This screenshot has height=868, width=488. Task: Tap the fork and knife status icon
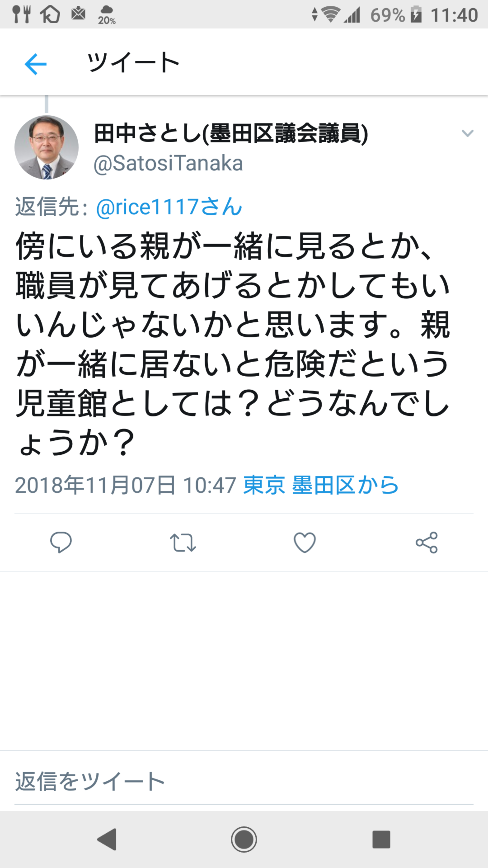(21, 14)
